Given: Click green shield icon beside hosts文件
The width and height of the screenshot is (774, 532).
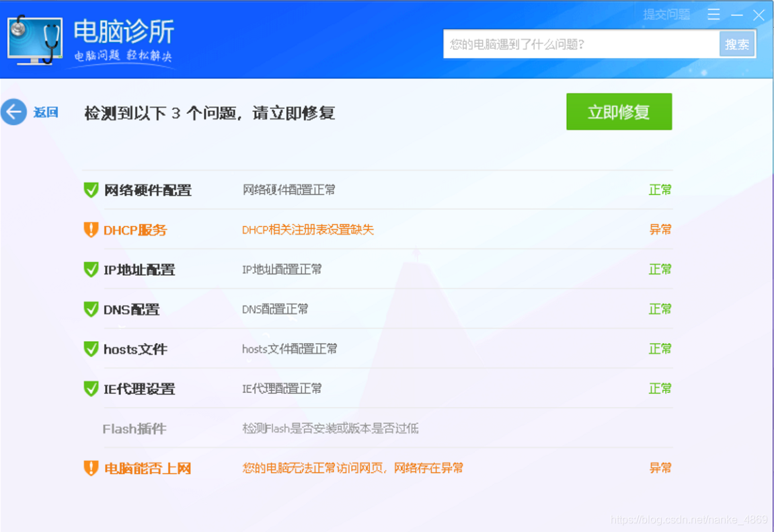Looking at the screenshot, I should point(91,349).
